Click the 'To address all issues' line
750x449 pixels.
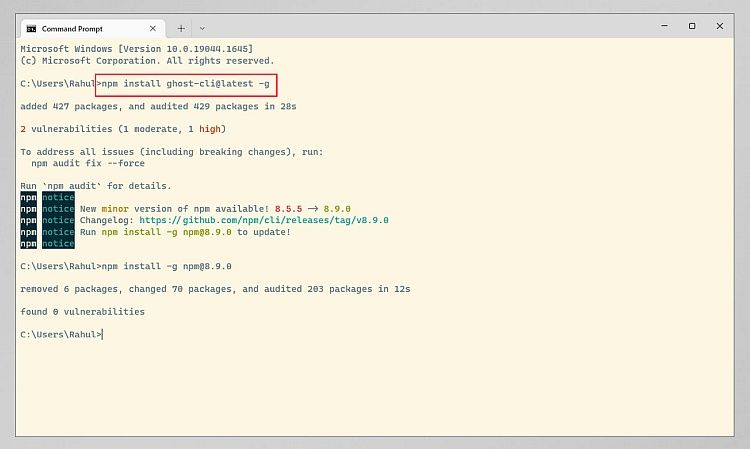point(172,152)
